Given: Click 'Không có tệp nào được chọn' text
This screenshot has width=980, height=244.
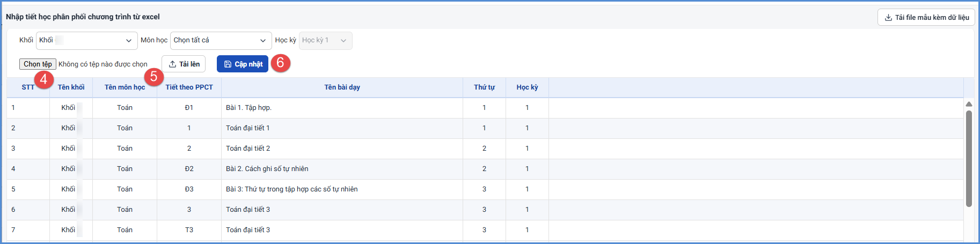Looking at the screenshot, I should pos(103,64).
